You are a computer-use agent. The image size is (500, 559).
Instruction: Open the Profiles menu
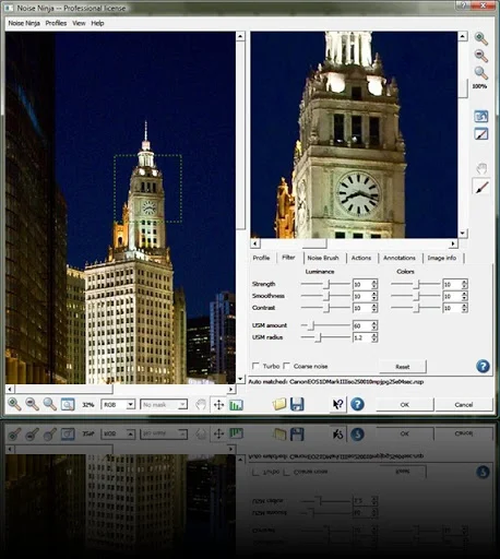click(x=56, y=23)
